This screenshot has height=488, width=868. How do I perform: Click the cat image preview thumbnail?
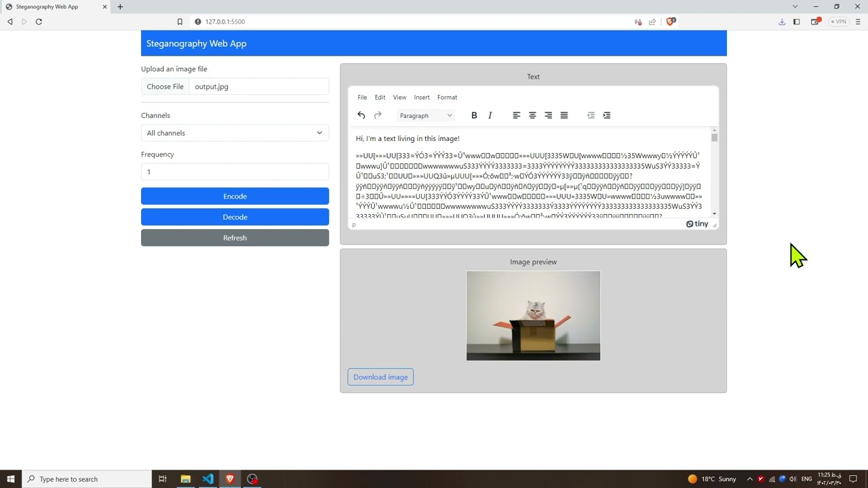(533, 316)
